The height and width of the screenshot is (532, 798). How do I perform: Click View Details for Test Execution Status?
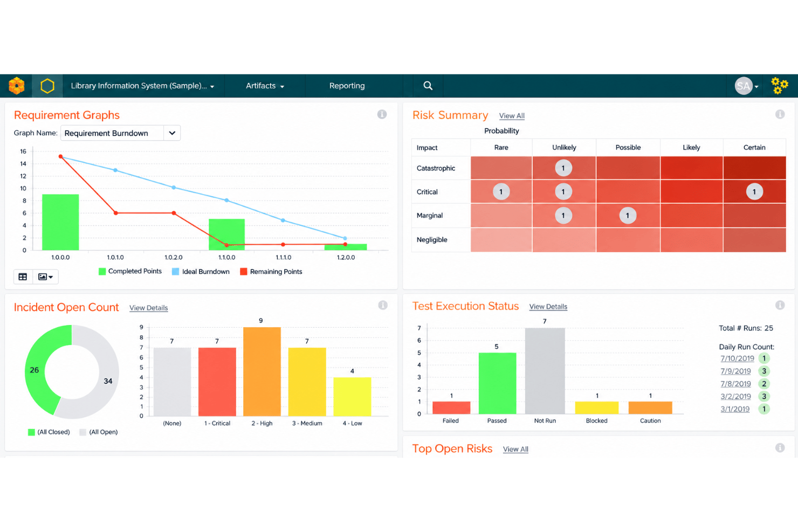pyautogui.click(x=548, y=307)
